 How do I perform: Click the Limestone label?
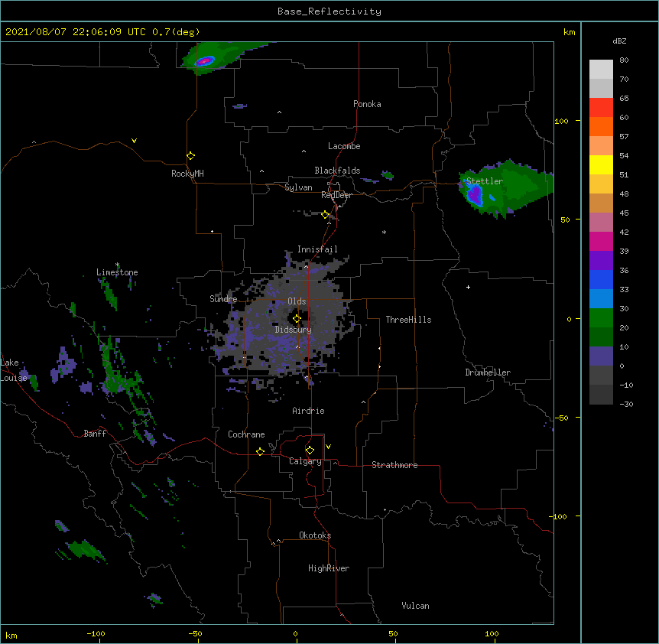click(x=117, y=272)
